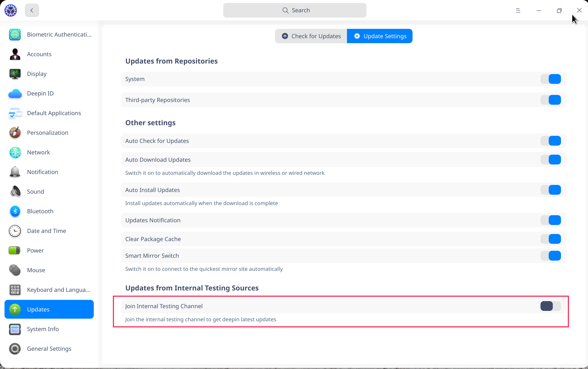588x369 pixels.
Task: Select the Personalization palette icon
Action: point(15,133)
